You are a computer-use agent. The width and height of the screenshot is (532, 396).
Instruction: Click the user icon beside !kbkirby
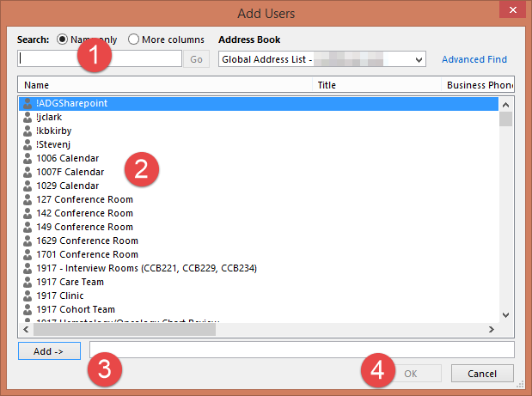[x=28, y=131]
